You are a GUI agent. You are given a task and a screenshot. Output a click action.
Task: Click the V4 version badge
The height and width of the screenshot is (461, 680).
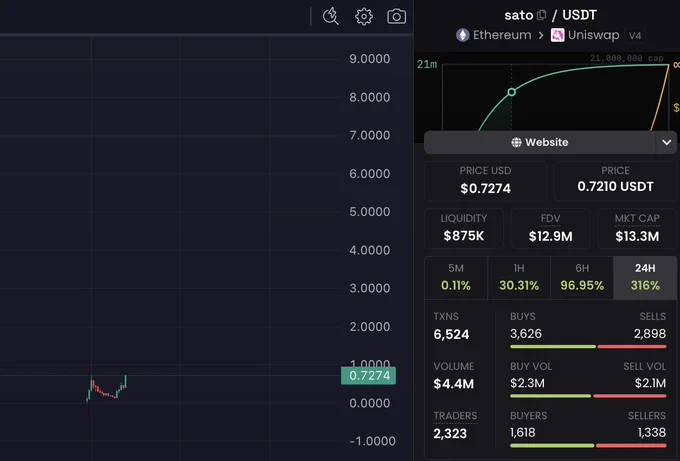[635, 36]
